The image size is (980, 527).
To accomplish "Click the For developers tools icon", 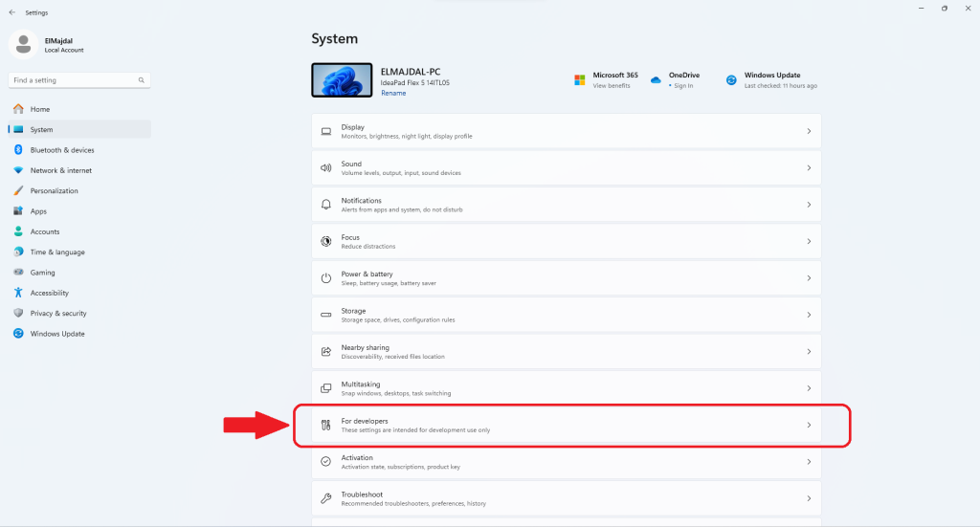I will click(x=326, y=426).
